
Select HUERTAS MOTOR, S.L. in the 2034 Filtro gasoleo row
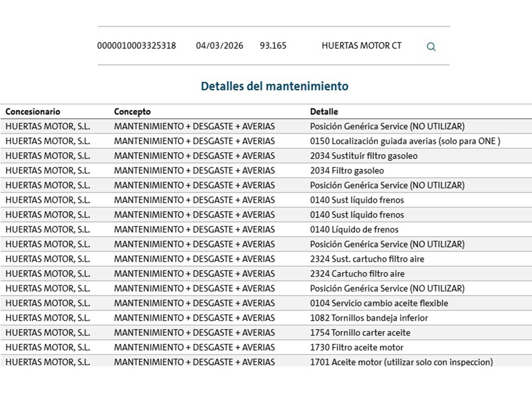48,171
